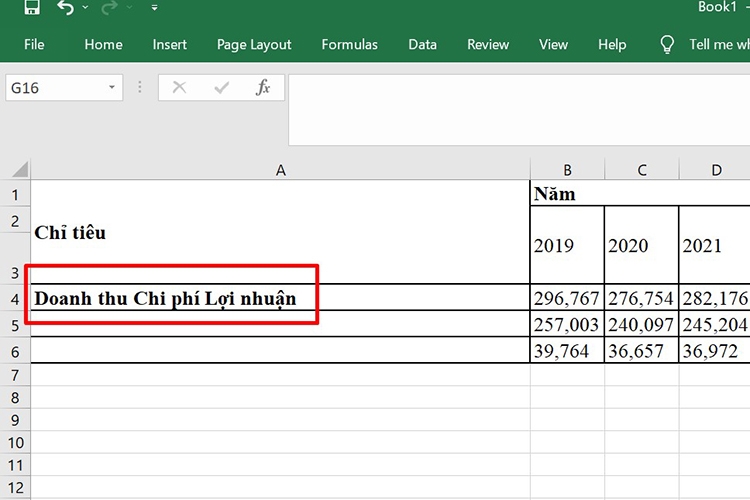Screen dimensions: 750x500
Task: Click the Select All corner triangle
Action: (19, 169)
